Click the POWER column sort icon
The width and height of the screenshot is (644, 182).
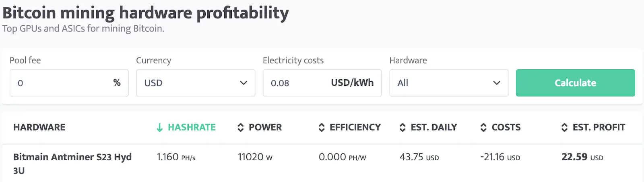coord(241,128)
